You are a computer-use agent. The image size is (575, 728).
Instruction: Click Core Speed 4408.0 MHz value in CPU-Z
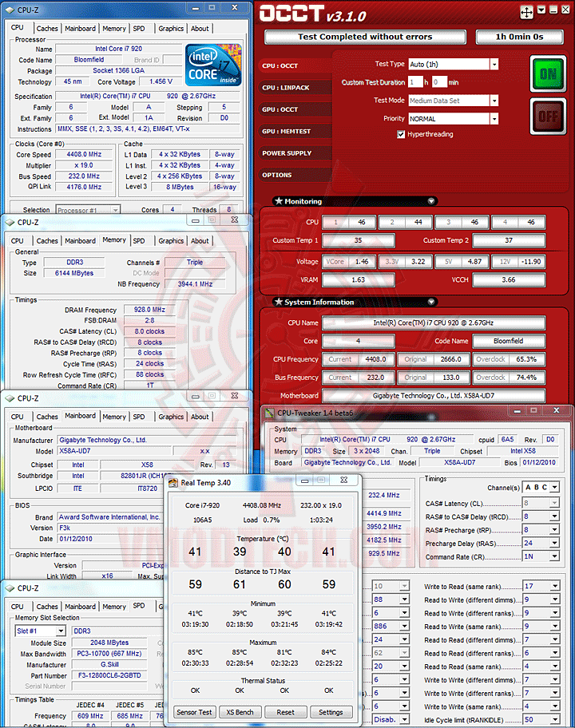(84, 154)
